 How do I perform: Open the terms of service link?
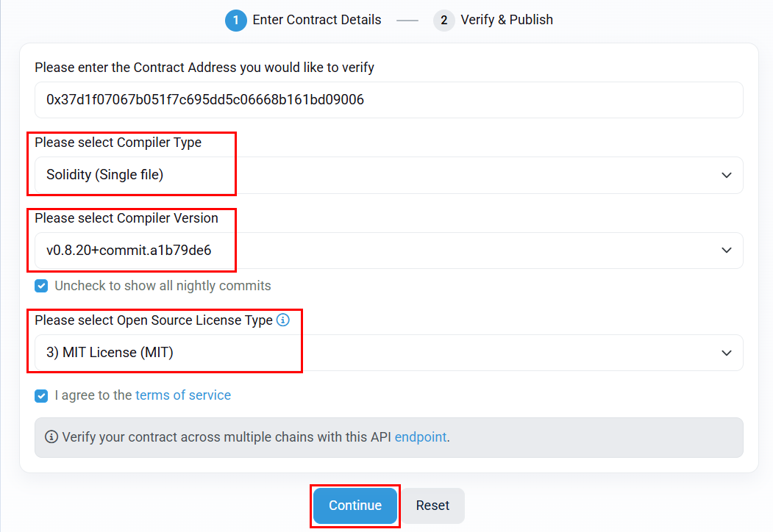coord(183,395)
